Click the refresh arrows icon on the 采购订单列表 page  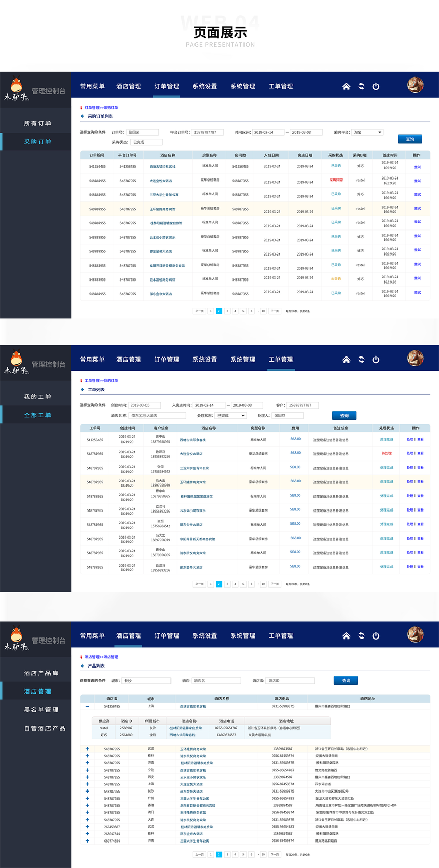pos(361,86)
